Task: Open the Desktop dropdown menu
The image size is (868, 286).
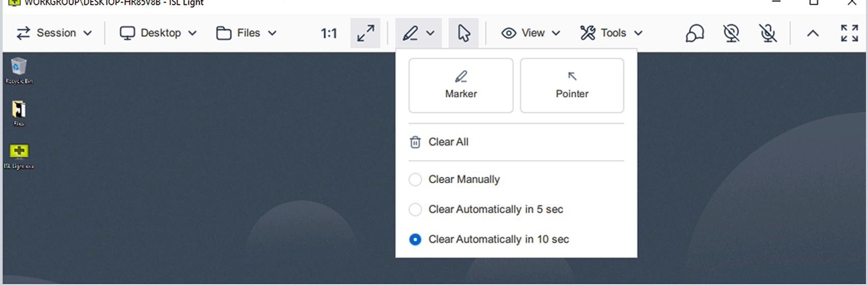Action: point(158,33)
